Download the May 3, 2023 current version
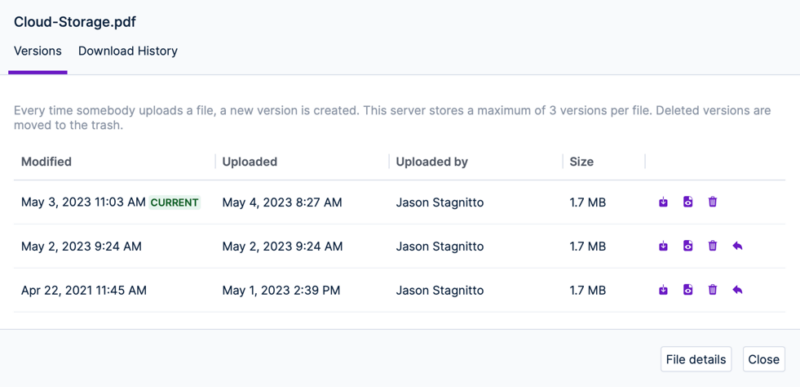800x387 pixels. 663,202
